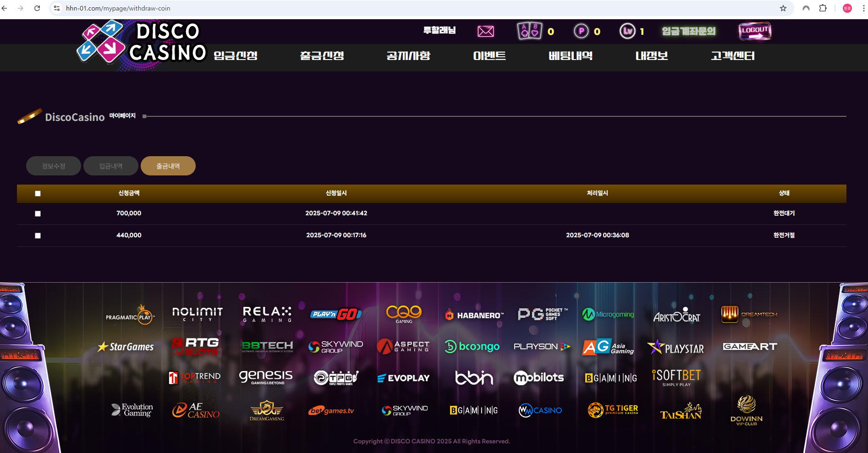The width and height of the screenshot is (868, 453).
Task: Switch to the 정보수정 tab
Action: pyautogui.click(x=54, y=166)
